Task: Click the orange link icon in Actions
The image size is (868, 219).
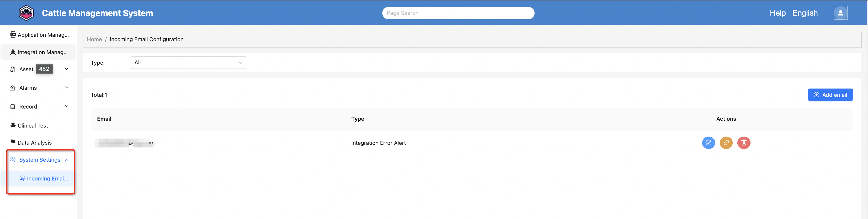Action: (726, 143)
